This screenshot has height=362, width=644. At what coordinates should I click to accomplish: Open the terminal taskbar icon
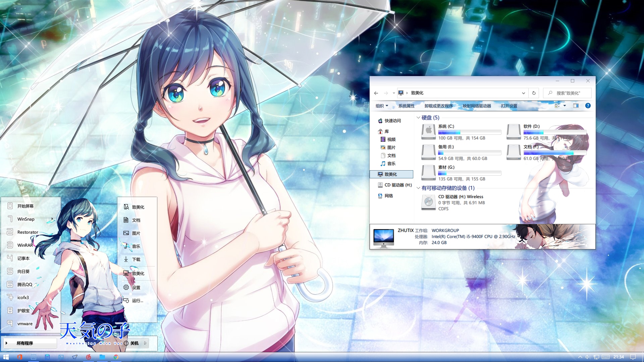(61, 357)
